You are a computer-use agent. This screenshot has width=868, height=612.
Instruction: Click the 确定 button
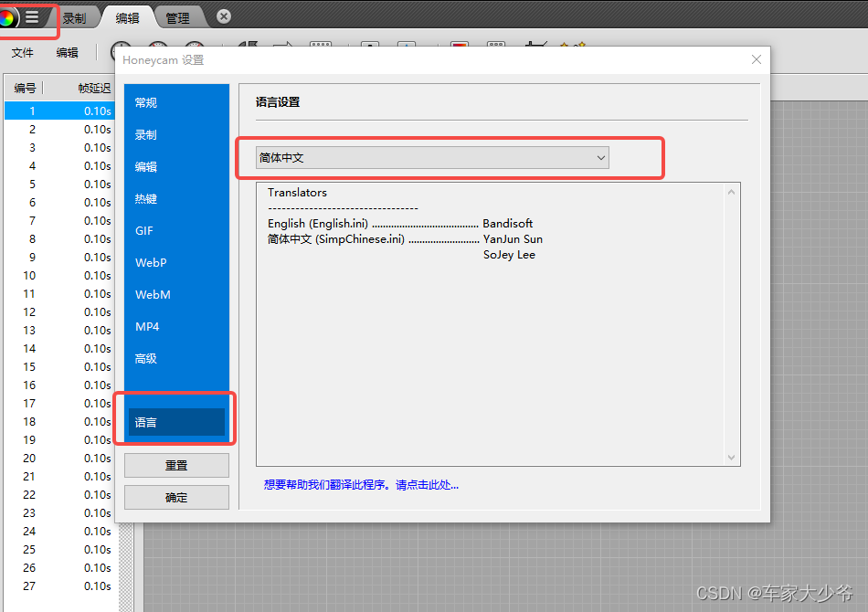(176, 498)
